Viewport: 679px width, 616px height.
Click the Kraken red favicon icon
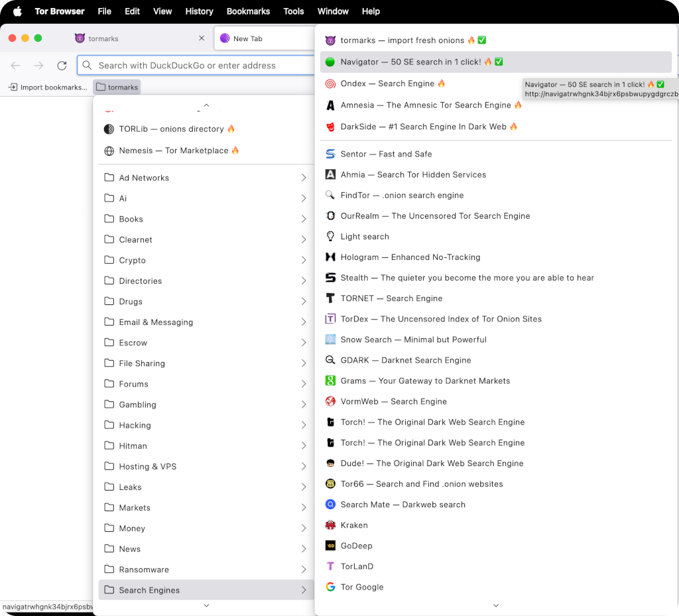[x=330, y=525]
